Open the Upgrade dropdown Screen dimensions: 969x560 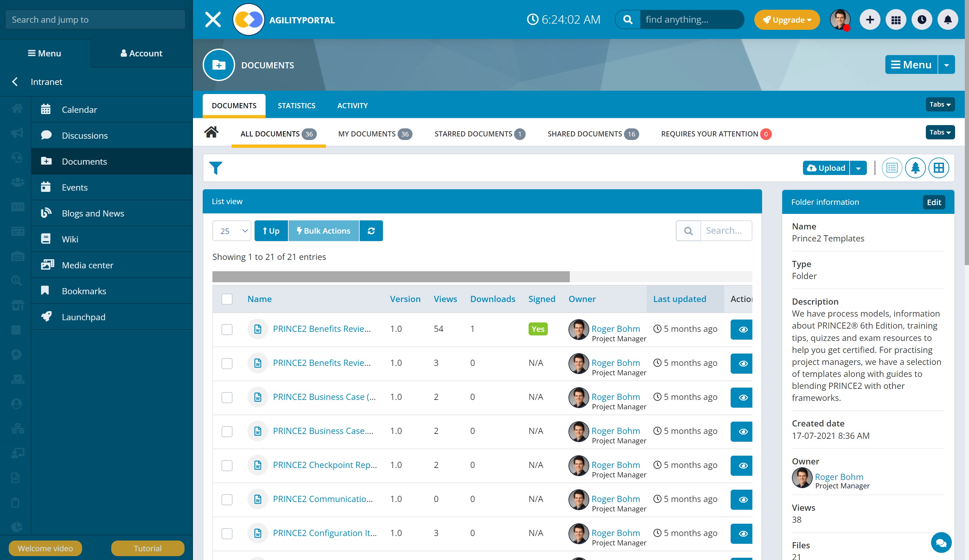click(x=787, y=19)
